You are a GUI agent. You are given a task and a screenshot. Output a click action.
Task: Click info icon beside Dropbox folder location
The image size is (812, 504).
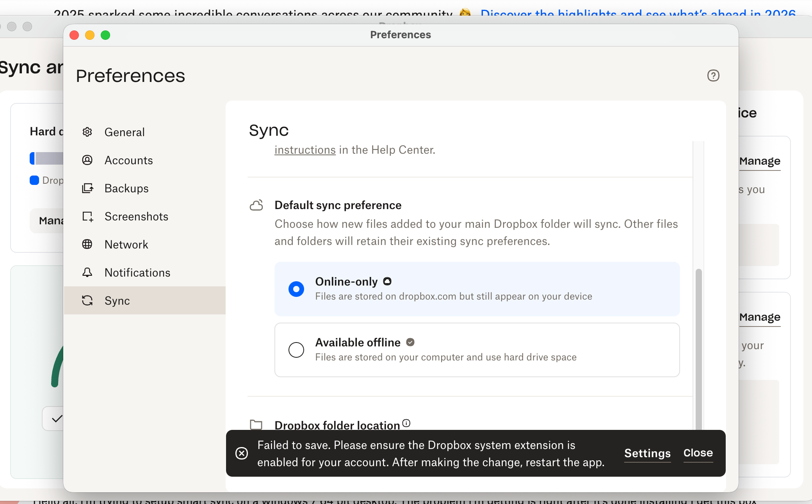406,423
